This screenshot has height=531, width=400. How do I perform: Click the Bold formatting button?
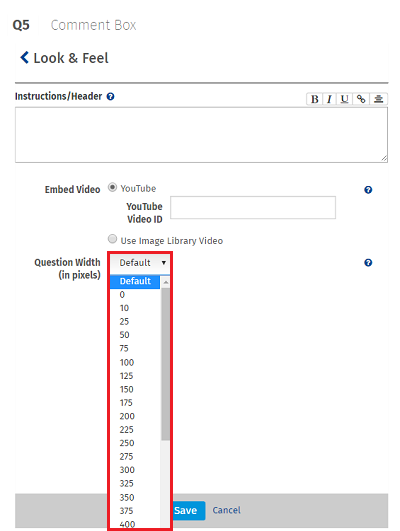[x=314, y=99]
